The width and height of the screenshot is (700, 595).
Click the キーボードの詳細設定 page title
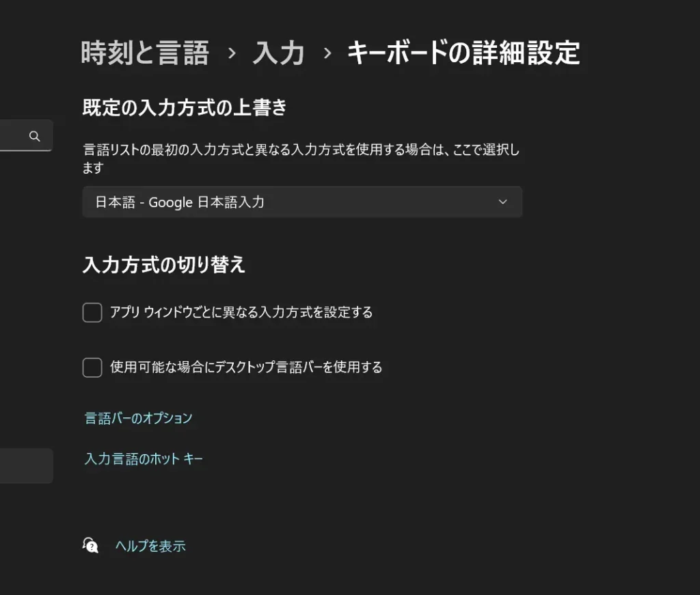click(464, 53)
